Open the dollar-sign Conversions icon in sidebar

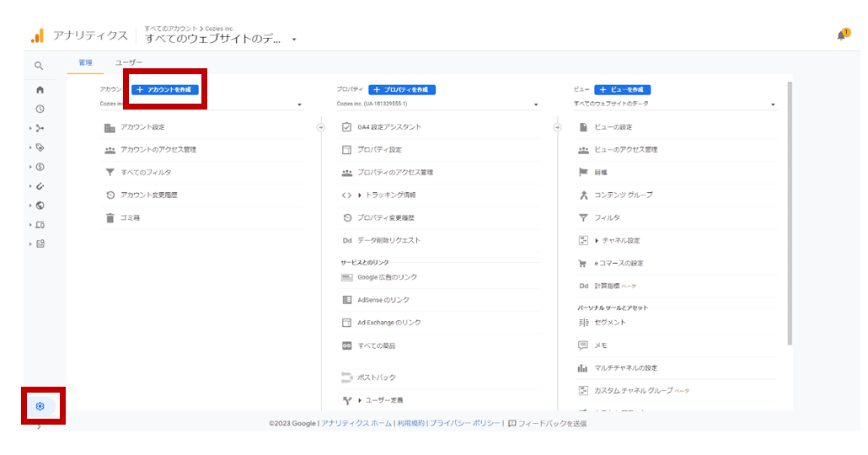click(x=40, y=167)
